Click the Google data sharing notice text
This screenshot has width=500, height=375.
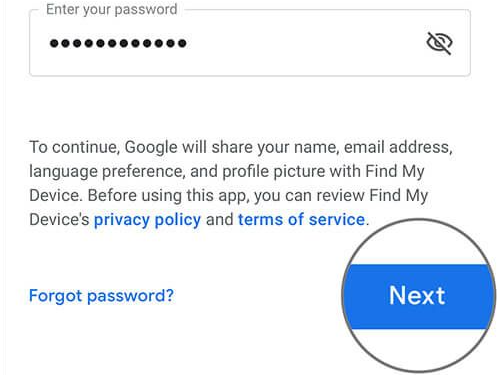pyautogui.click(x=241, y=183)
